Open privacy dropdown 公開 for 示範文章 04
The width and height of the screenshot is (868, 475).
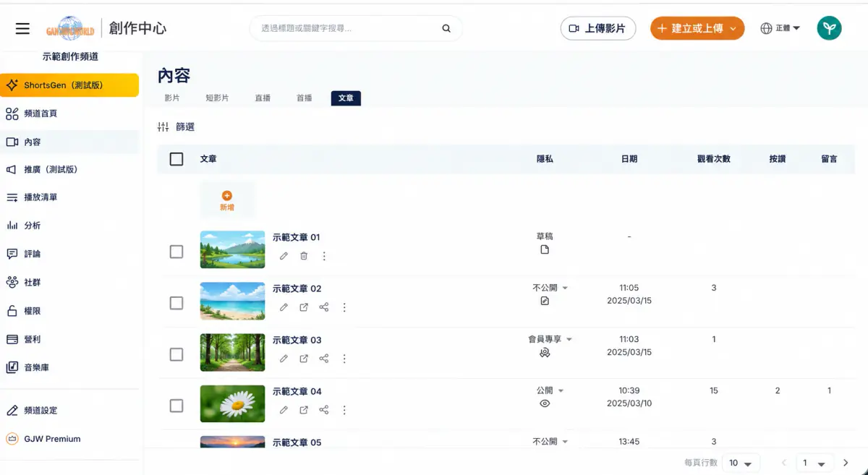[550, 390]
